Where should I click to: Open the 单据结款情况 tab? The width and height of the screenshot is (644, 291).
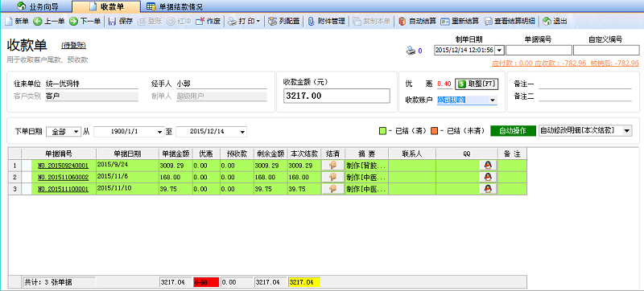(x=175, y=6)
